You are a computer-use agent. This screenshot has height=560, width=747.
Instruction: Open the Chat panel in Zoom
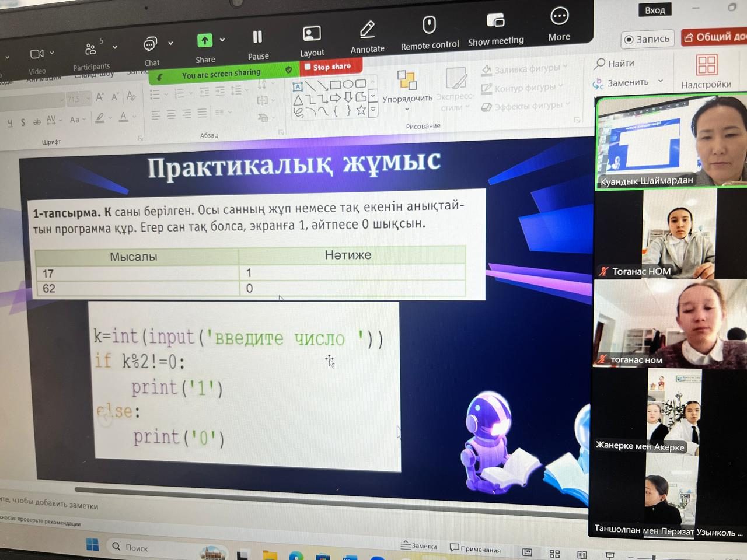click(x=151, y=45)
